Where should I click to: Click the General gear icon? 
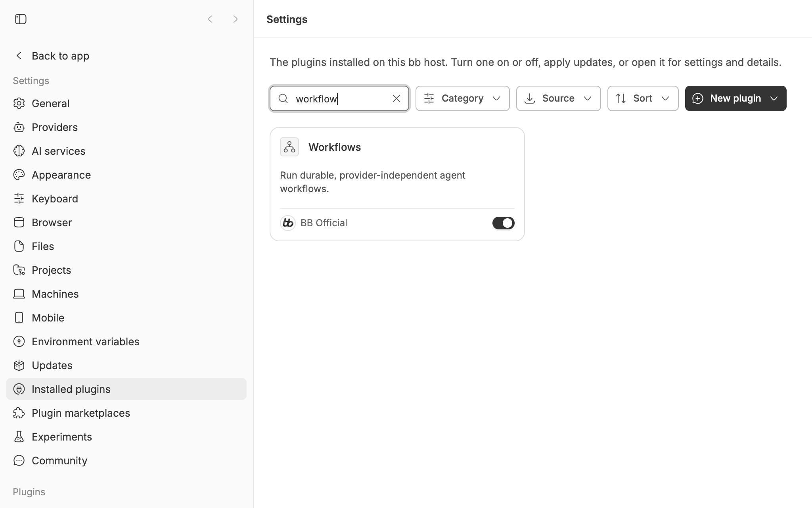19,103
